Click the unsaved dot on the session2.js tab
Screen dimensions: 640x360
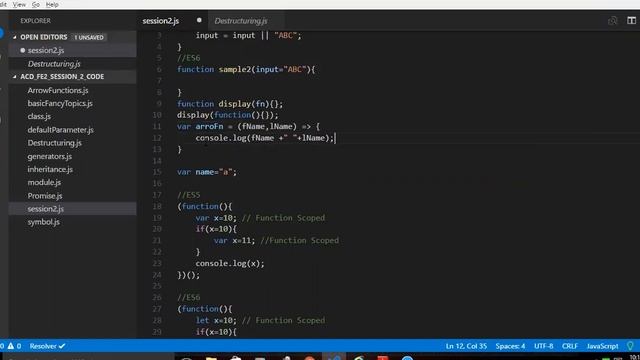click(x=199, y=20)
